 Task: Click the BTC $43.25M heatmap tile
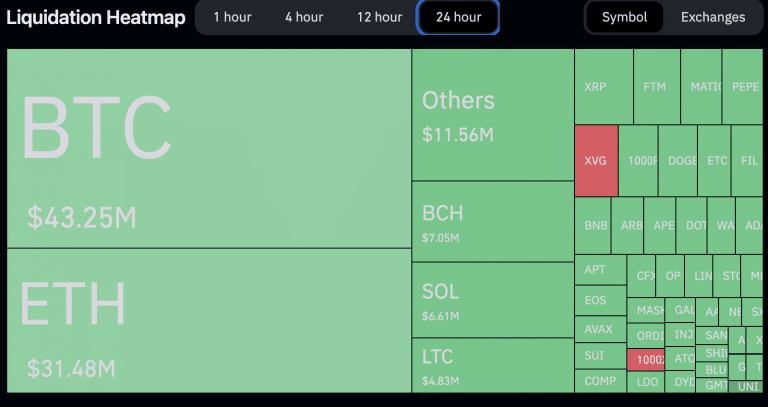click(x=208, y=148)
